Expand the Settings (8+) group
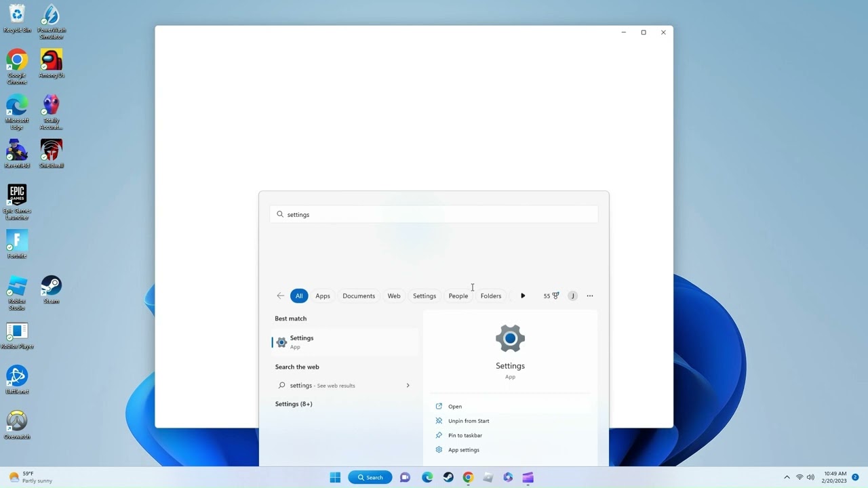This screenshot has width=868, height=488. point(294,404)
